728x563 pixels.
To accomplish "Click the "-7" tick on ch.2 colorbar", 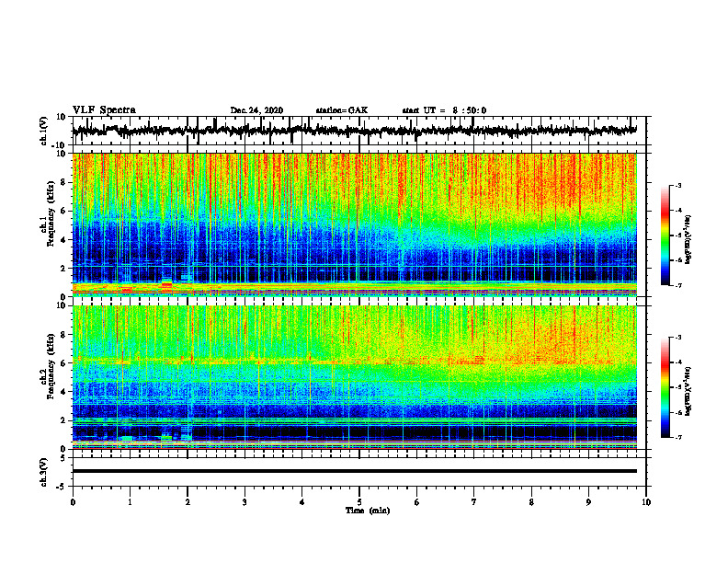I will (x=677, y=437).
